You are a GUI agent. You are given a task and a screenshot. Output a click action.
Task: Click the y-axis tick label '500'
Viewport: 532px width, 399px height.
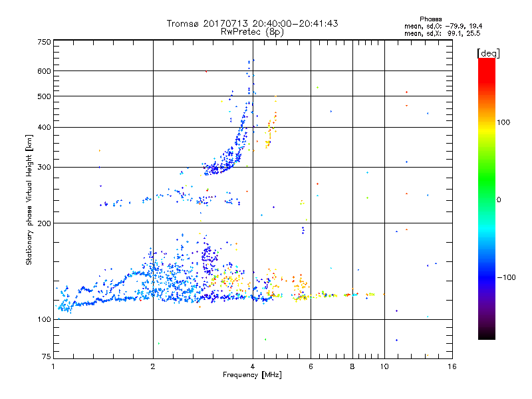(44, 96)
